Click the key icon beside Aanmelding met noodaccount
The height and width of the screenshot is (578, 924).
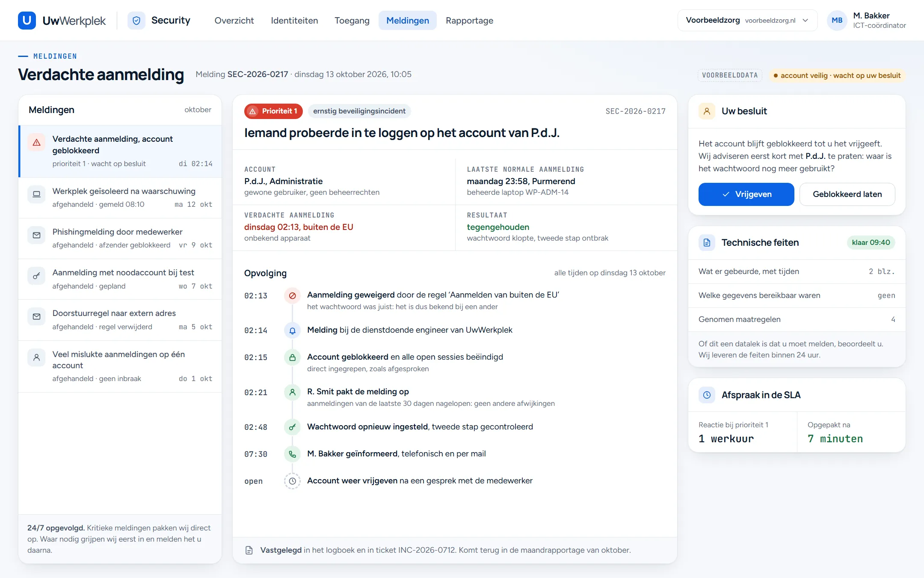(x=37, y=276)
